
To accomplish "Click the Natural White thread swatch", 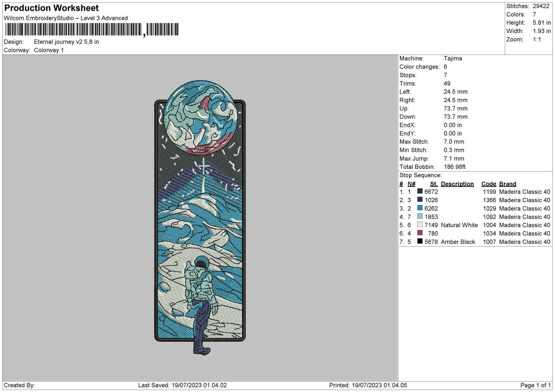I will [420, 225].
